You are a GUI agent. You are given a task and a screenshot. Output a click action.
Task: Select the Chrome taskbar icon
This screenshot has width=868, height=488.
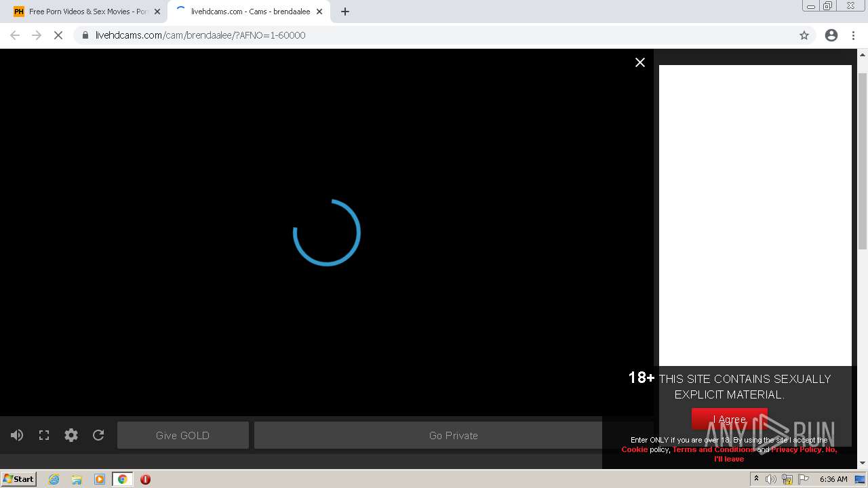click(x=122, y=479)
